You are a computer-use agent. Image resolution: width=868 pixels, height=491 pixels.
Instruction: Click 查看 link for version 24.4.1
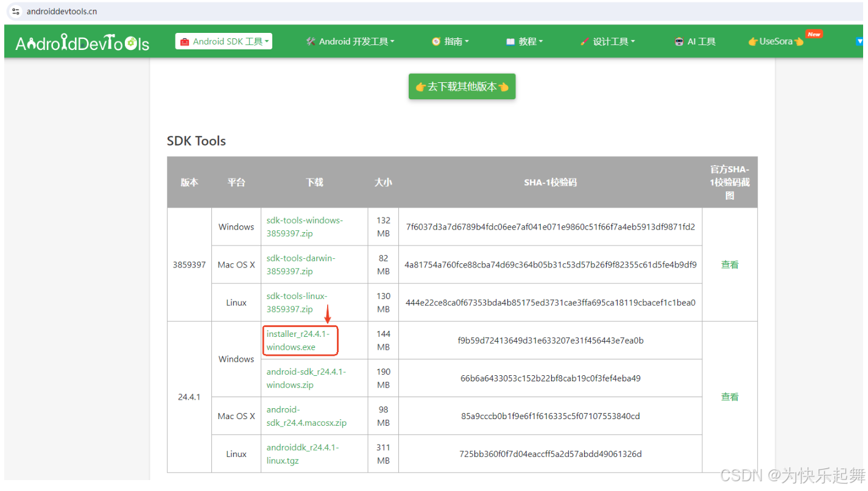[x=730, y=397]
